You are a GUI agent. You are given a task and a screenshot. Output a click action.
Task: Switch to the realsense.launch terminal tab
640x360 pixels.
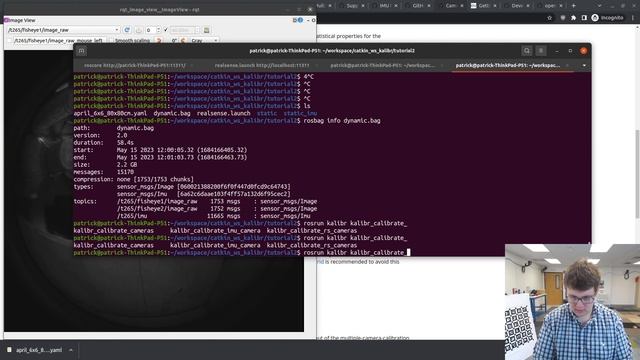(262, 65)
